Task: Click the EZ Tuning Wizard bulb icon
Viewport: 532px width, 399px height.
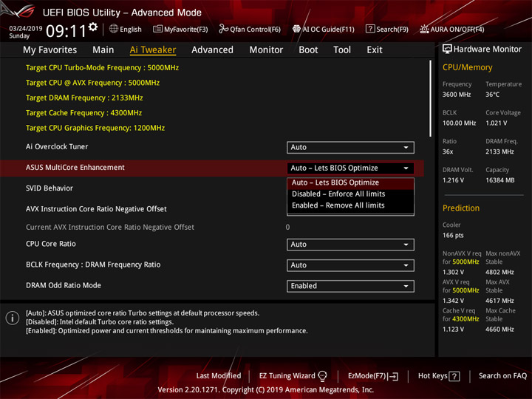Action: pyautogui.click(x=322, y=375)
